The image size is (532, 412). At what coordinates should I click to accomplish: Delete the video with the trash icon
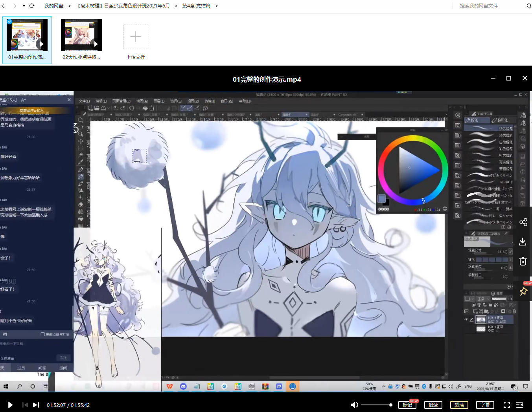click(523, 261)
